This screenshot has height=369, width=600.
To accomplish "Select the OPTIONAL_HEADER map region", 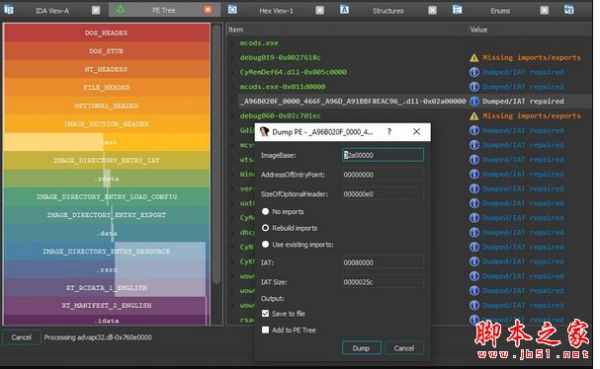I will click(x=106, y=106).
